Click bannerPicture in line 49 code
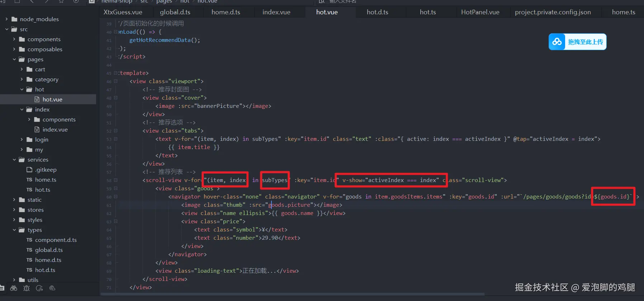The height and width of the screenshot is (301, 644). pos(218,106)
